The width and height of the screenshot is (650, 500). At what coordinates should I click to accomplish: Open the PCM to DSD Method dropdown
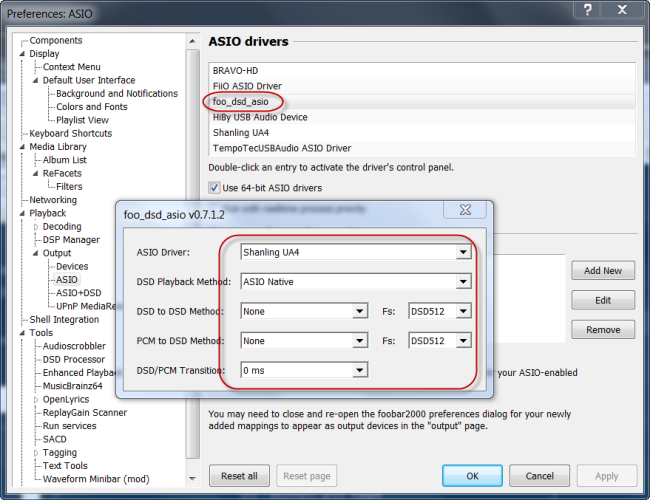tap(360, 341)
